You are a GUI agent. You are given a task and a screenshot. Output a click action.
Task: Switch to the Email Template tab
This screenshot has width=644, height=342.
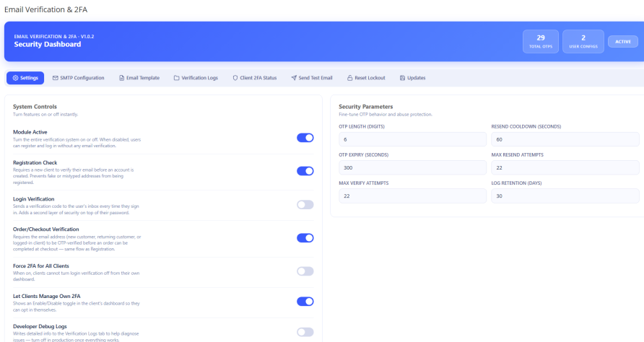tap(139, 78)
